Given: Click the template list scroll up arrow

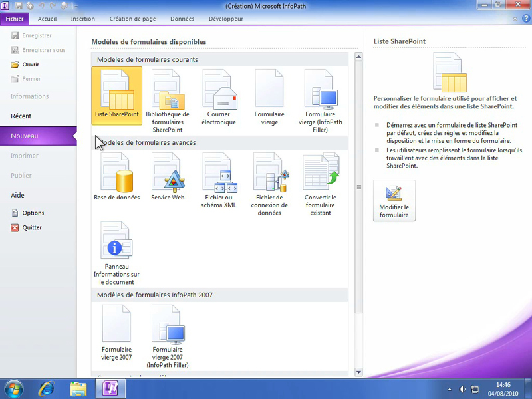Looking at the screenshot, I should pos(358,57).
